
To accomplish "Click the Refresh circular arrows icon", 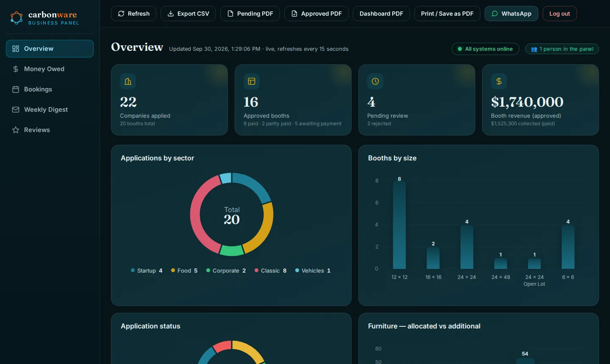I will pos(121,14).
